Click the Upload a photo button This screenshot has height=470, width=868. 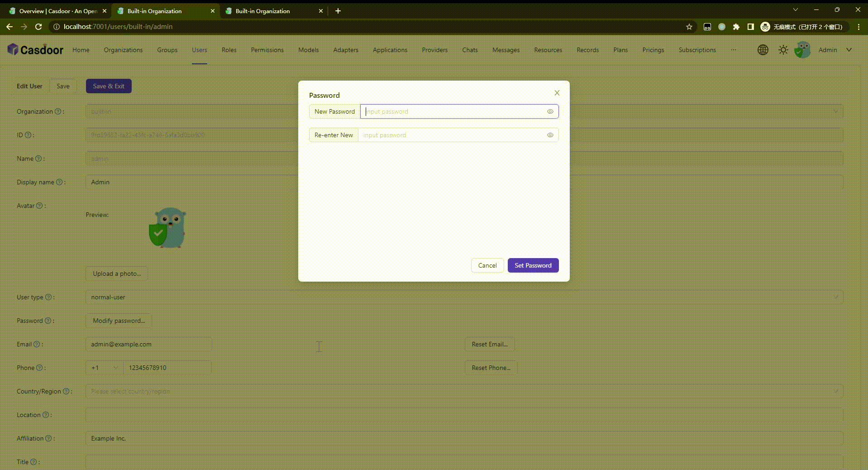pos(116,273)
